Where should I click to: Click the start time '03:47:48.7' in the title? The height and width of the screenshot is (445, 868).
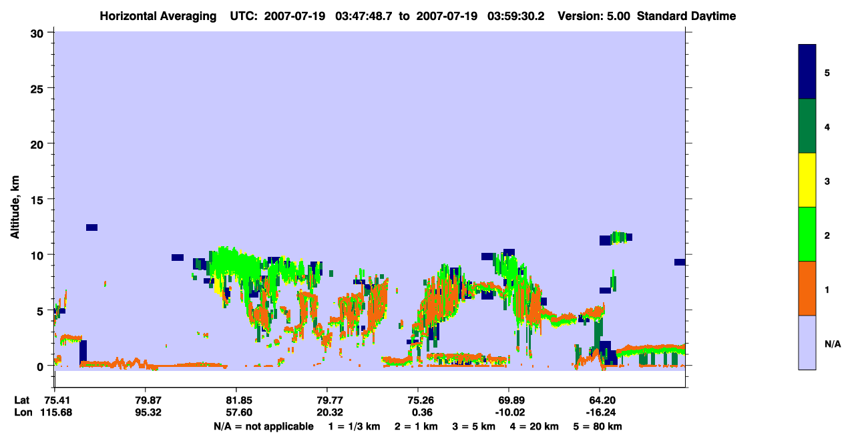[x=363, y=16]
